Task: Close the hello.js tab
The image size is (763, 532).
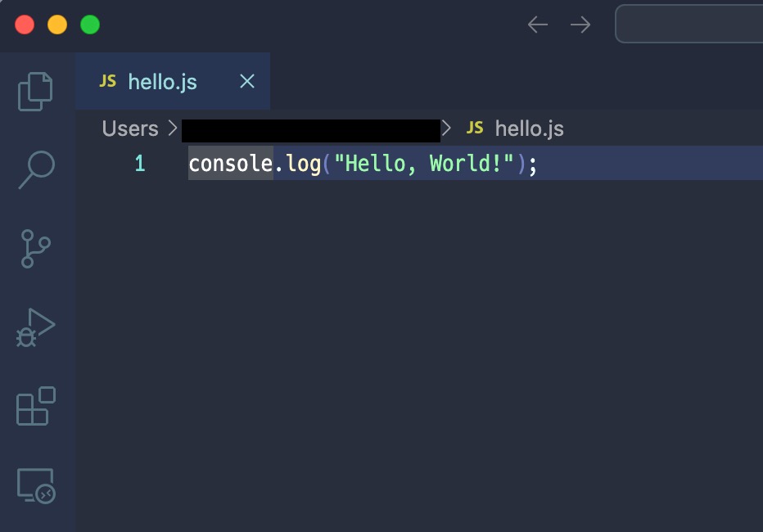Action: pyautogui.click(x=247, y=81)
